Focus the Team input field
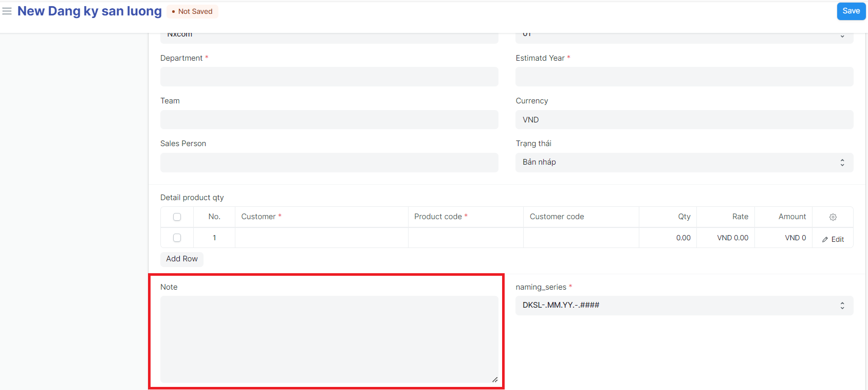Image resolution: width=868 pixels, height=390 pixels. [329, 120]
